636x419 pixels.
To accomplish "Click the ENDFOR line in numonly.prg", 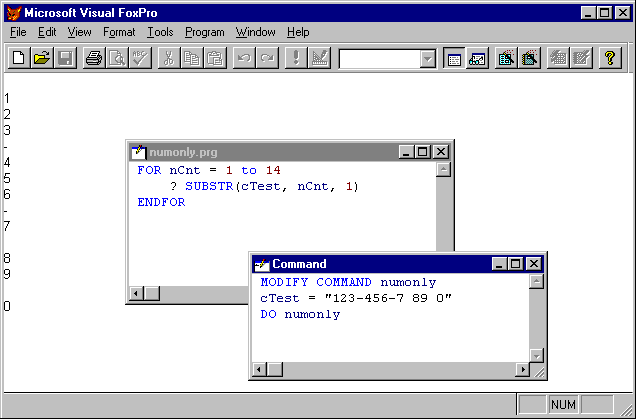I will click(x=161, y=202).
